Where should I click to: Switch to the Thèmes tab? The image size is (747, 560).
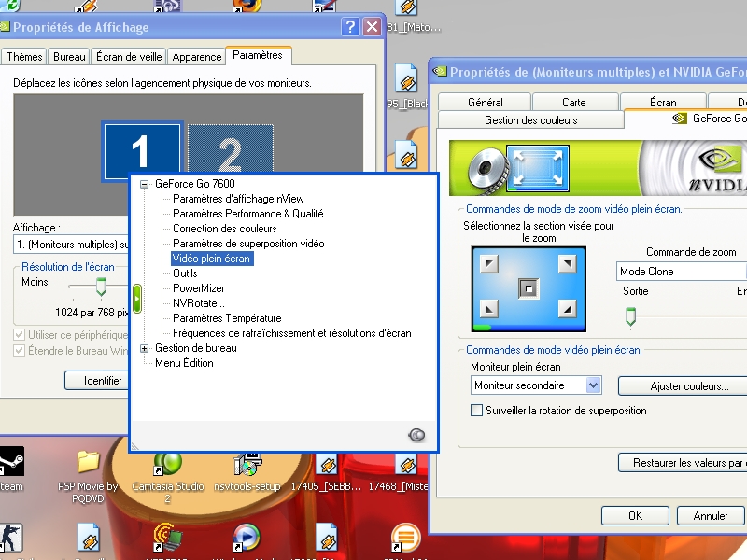24,57
